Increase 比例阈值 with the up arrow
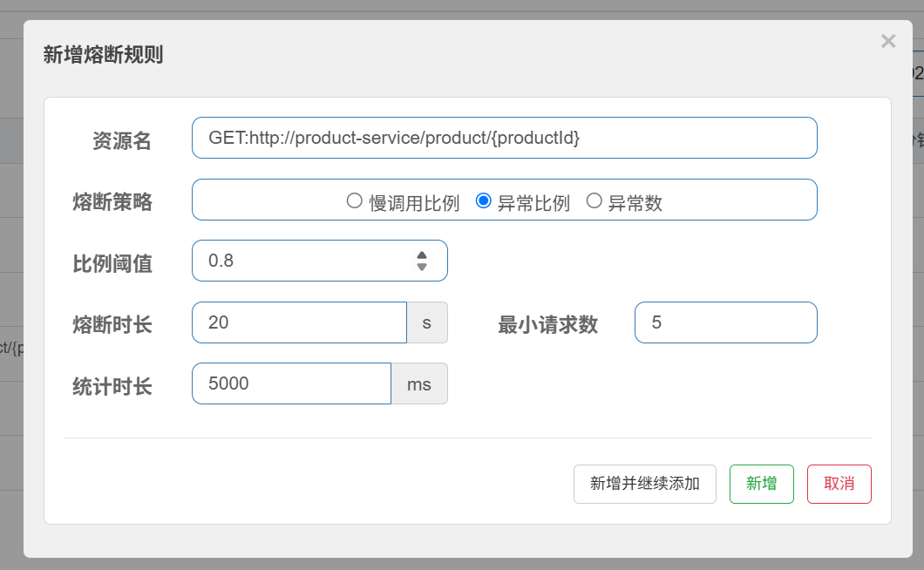The height and width of the screenshot is (570, 924). point(422,255)
